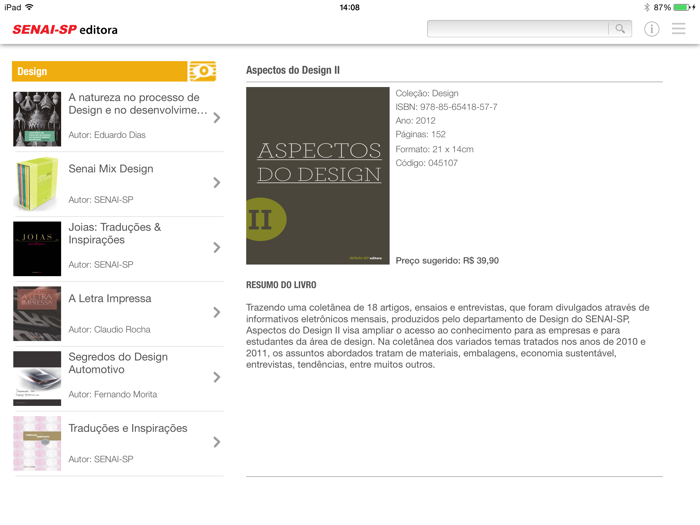700x525 pixels.
Task: Click the 'Páginas: 152' line
Action: click(x=421, y=134)
